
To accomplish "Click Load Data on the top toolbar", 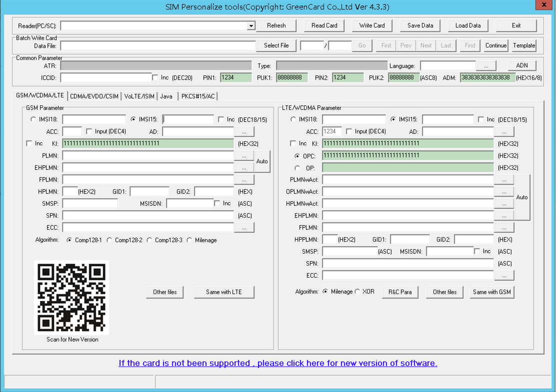I will pos(468,25).
